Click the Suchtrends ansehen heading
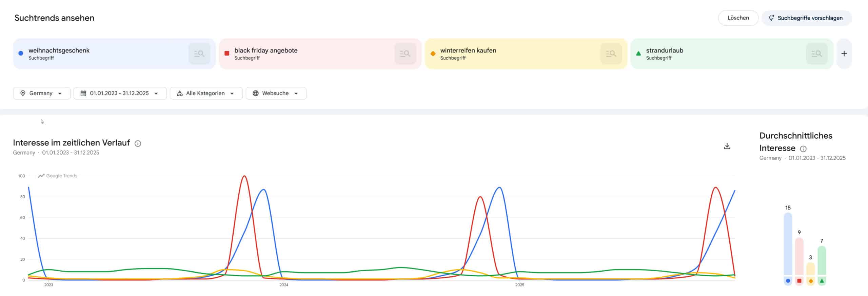 point(54,18)
